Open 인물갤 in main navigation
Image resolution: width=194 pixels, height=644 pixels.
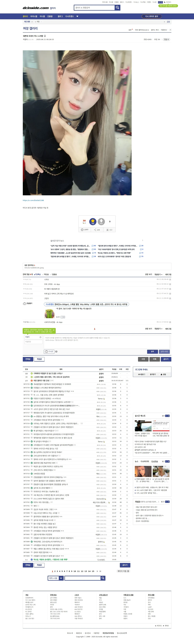[x=50, y=16]
